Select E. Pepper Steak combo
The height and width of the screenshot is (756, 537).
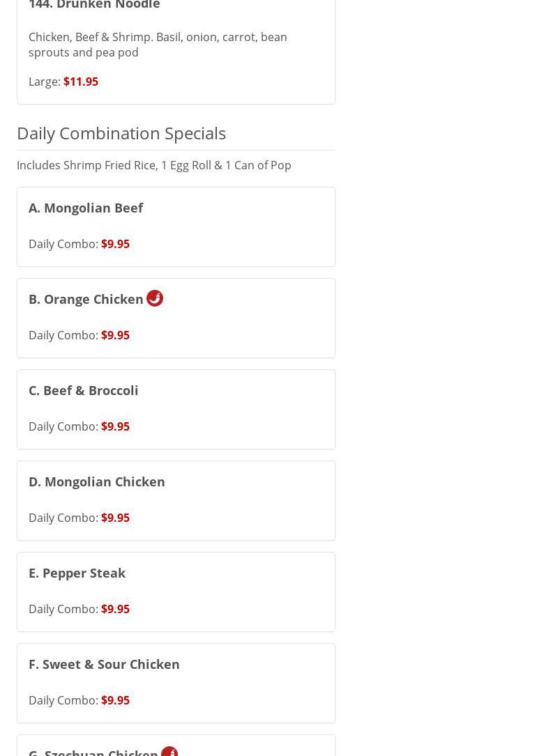pyautogui.click(x=77, y=573)
